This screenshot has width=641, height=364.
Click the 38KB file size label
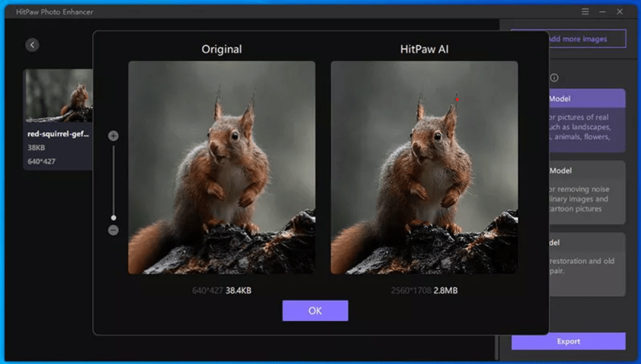click(x=37, y=148)
